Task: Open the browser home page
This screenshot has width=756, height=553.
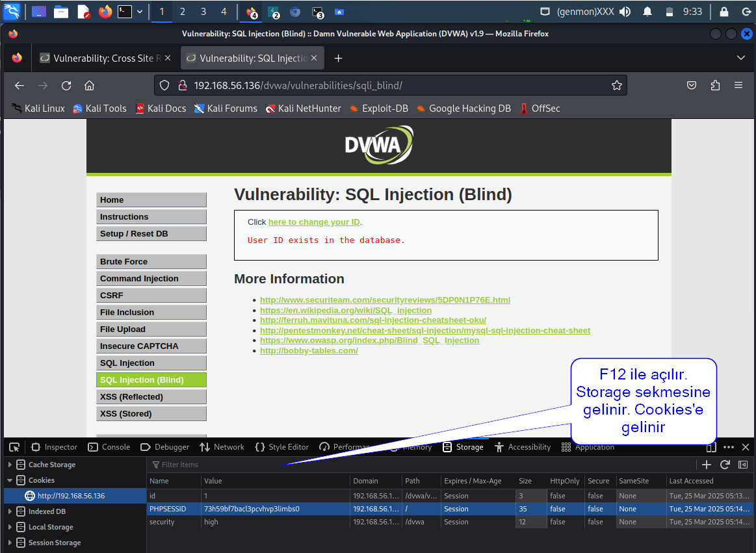Action: tap(89, 85)
